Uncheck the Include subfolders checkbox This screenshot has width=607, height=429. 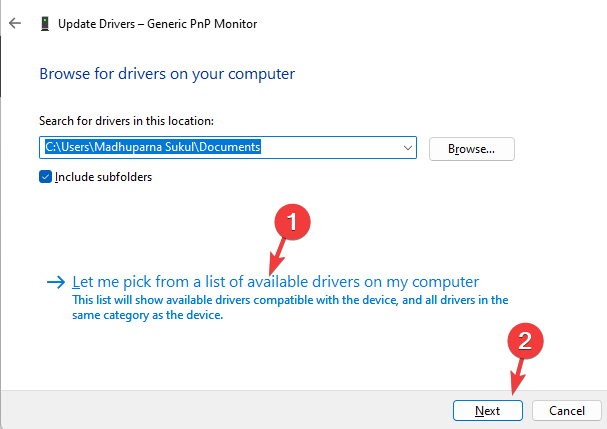45,177
